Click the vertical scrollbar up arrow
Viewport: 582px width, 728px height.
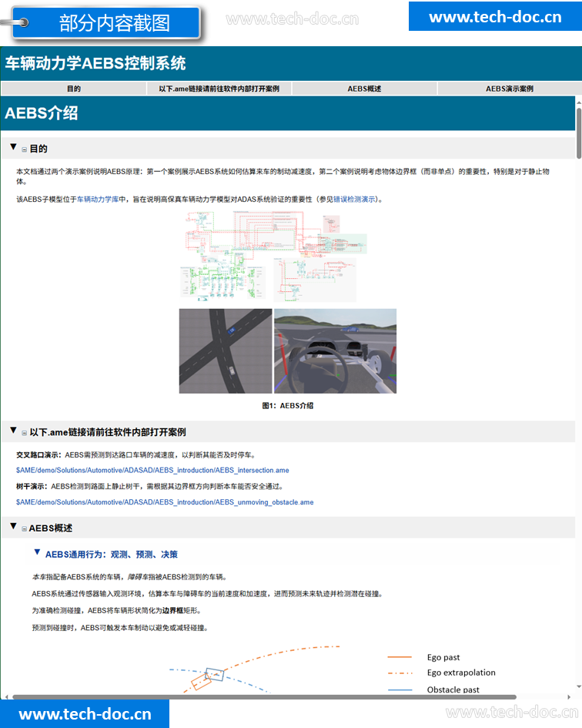point(579,101)
